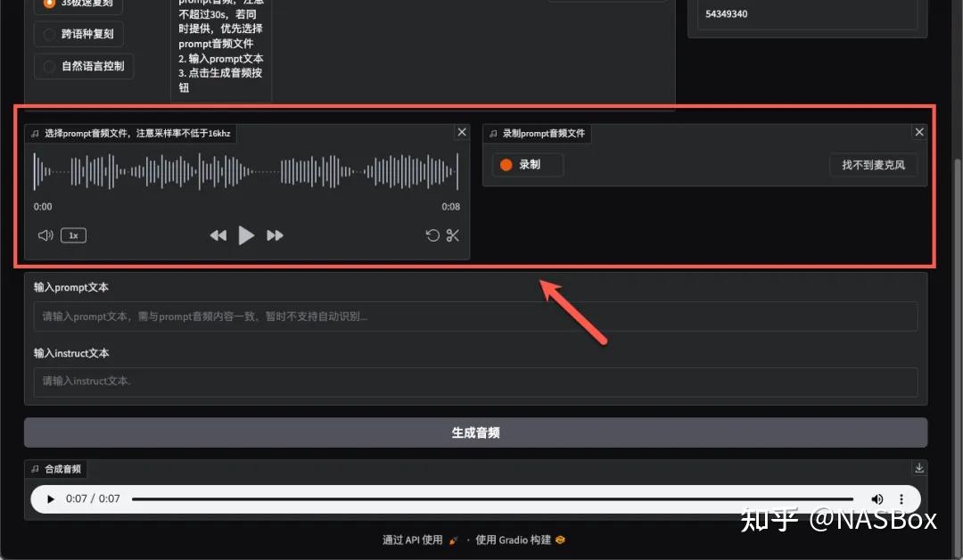The image size is (963, 560).
Task: Click the 生成音频 button
Action: click(x=475, y=432)
